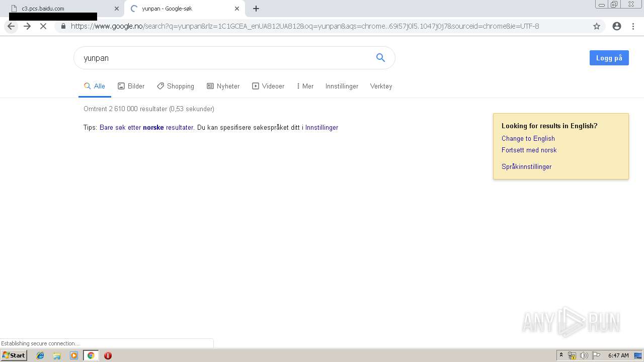Select the Nyheter tab
Image resolution: width=644 pixels, height=362 pixels.
pyautogui.click(x=223, y=86)
